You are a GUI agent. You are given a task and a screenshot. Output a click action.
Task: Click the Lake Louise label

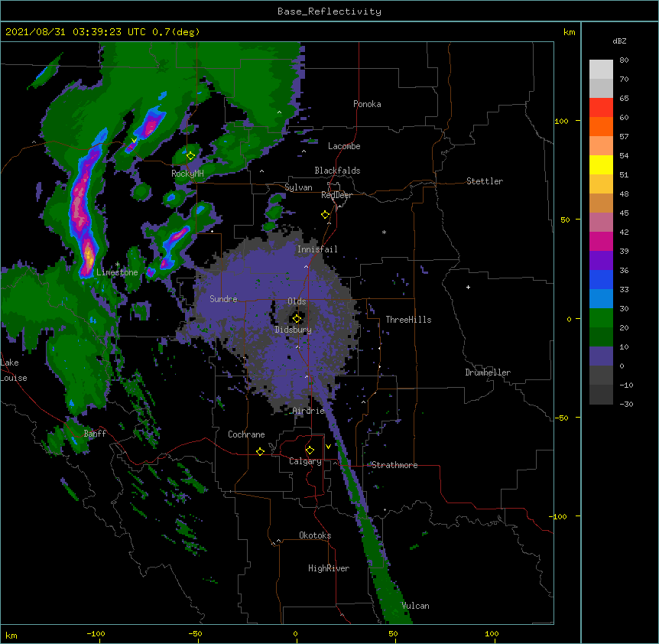13,370
